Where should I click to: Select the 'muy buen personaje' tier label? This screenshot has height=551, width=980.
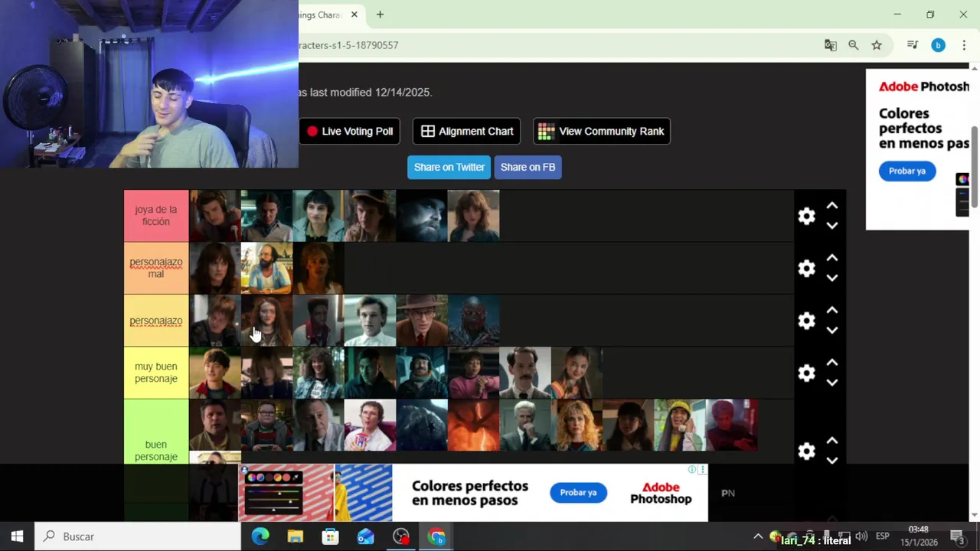(156, 373)
